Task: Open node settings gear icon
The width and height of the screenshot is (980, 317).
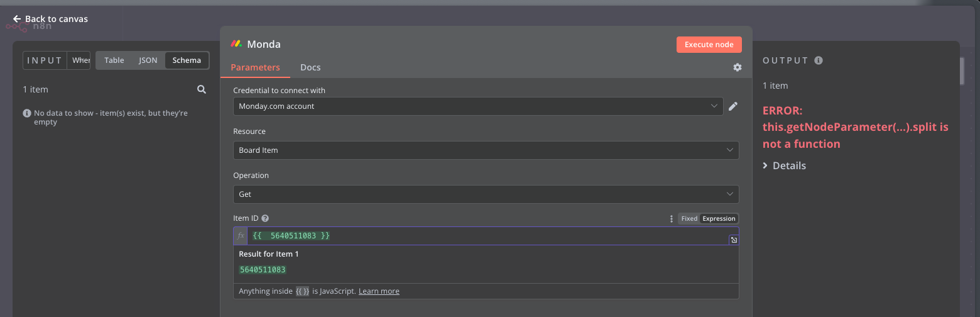Action: click(x=738, y=67)
